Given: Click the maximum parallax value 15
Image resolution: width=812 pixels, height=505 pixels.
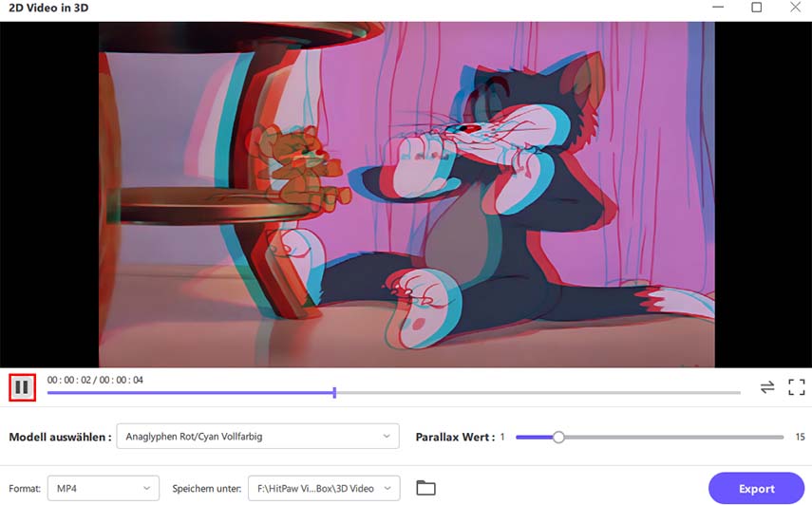Looking at the screenshot, I should click(x=800, y=437).
